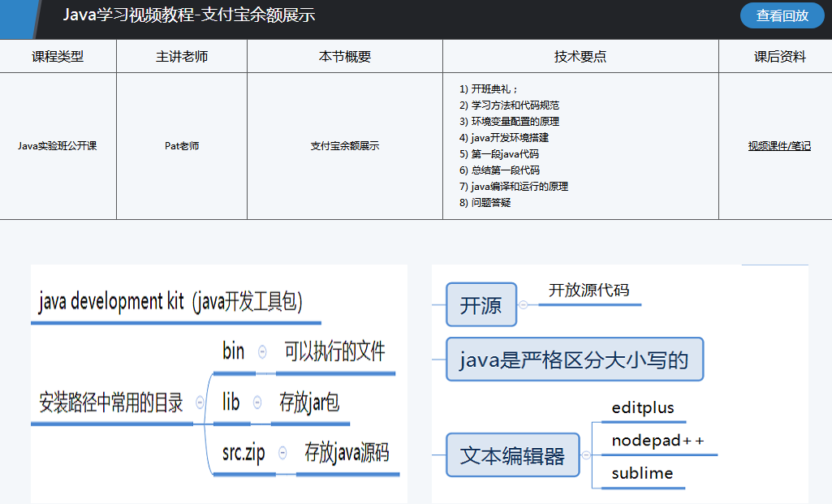Viewport: 832px width, 504px height.
Task: Click the sublime sub-node
Action: pyautogui.click(x=642, y=473)
